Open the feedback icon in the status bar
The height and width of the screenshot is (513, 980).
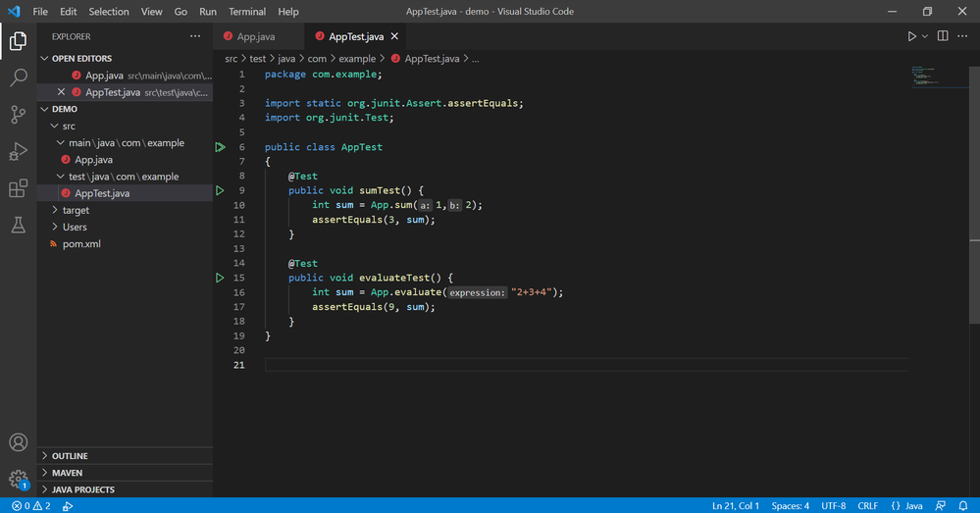click(x=940, y=505)
